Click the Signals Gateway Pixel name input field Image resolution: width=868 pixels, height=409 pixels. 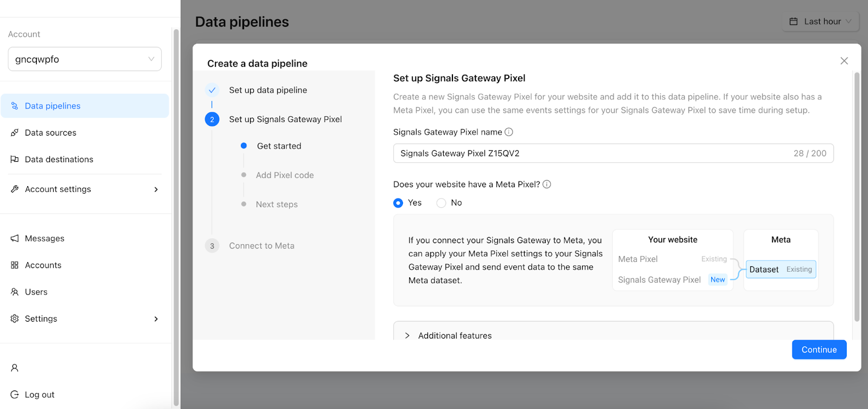coord(614,154)
